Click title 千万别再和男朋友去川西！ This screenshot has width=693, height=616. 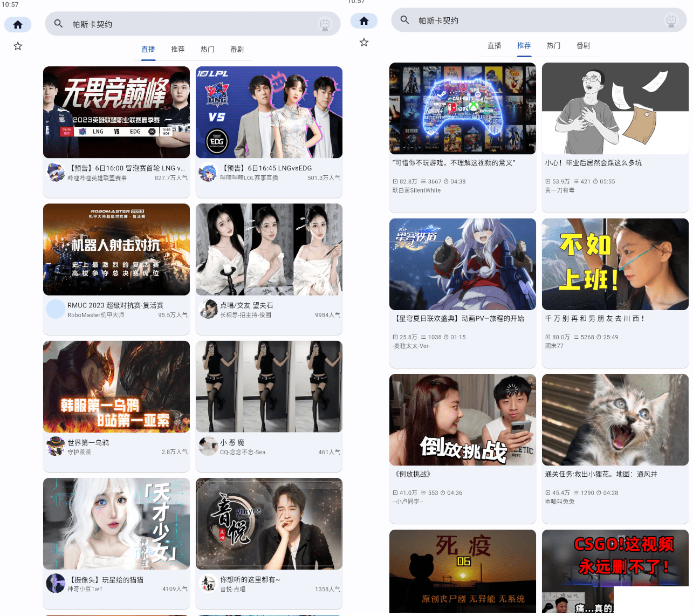(595, 318)
